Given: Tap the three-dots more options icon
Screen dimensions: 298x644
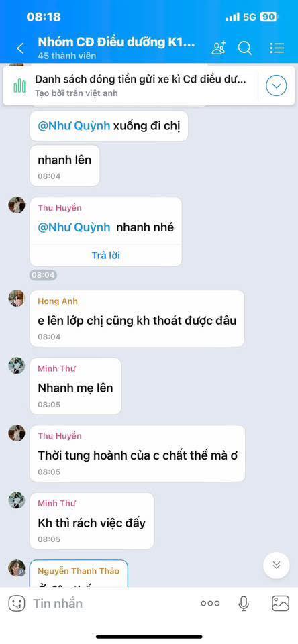Looking at the screenshot, I should 210,603.
